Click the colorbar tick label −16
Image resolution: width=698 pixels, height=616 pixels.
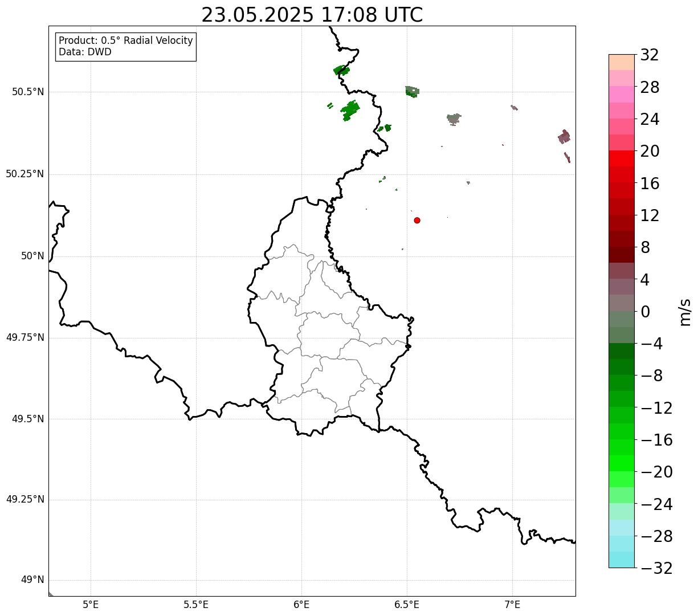[656, 439]
